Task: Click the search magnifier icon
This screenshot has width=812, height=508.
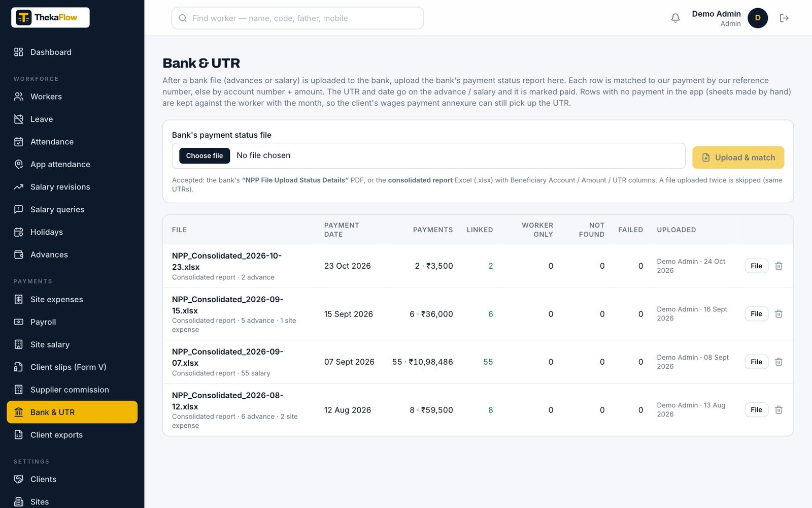Action: (x=183, y=18)
